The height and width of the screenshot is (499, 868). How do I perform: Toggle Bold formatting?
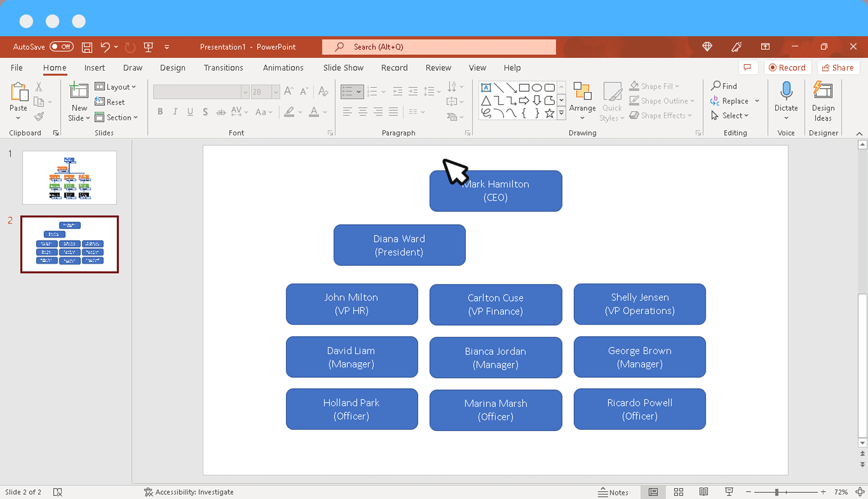[x=160, y=112]
